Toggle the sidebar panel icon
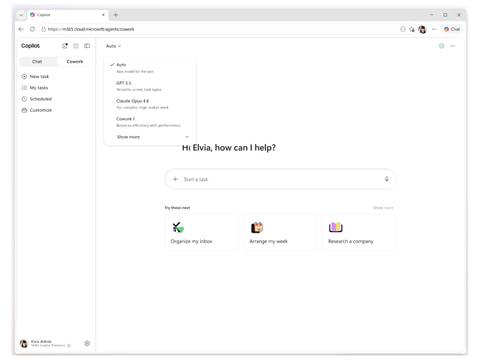480x360 pixels. pyautogui.click(x=87, y=46)
